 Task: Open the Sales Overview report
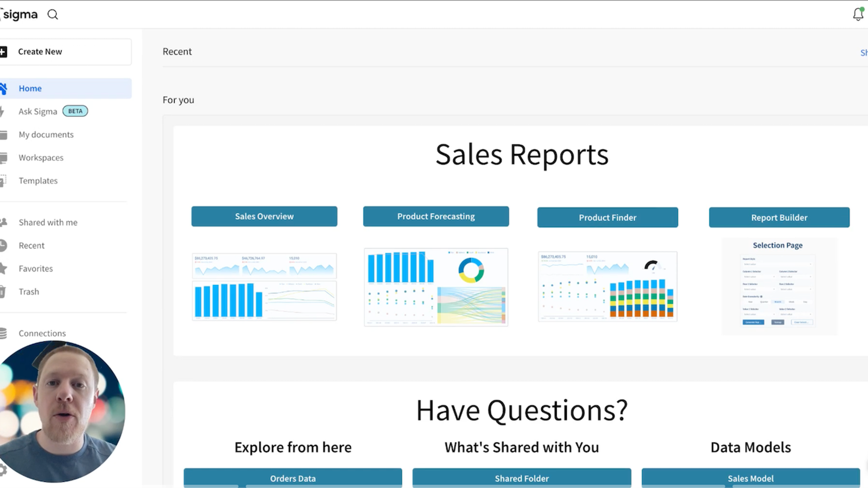[x=264, y=216]
